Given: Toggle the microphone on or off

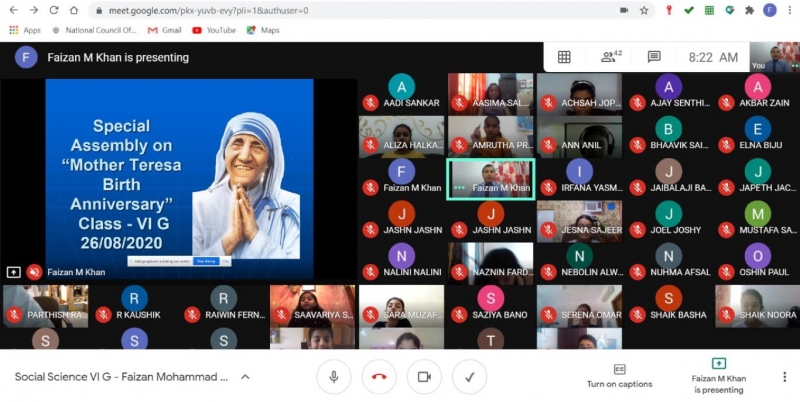Looking at the screenshot, I should coord(333,376).
